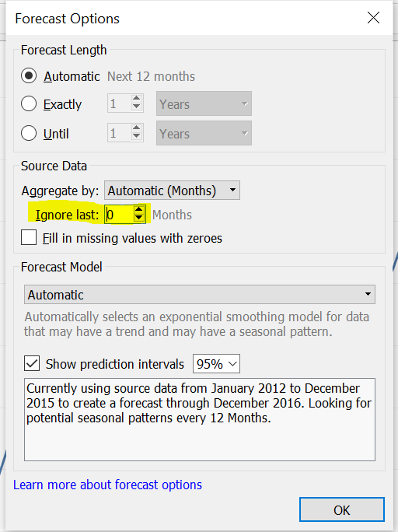
Task: Open the Years dropdown next to Until
Action: pos(204,133)
